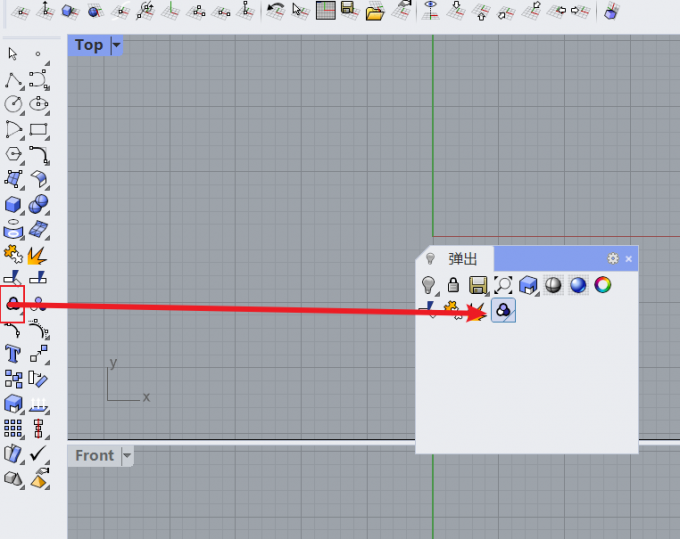The width and height of the screenshot is (680, 539).
Task: Click the save disk icon in 弹出 panel
Action: click(x=478, y=285)
